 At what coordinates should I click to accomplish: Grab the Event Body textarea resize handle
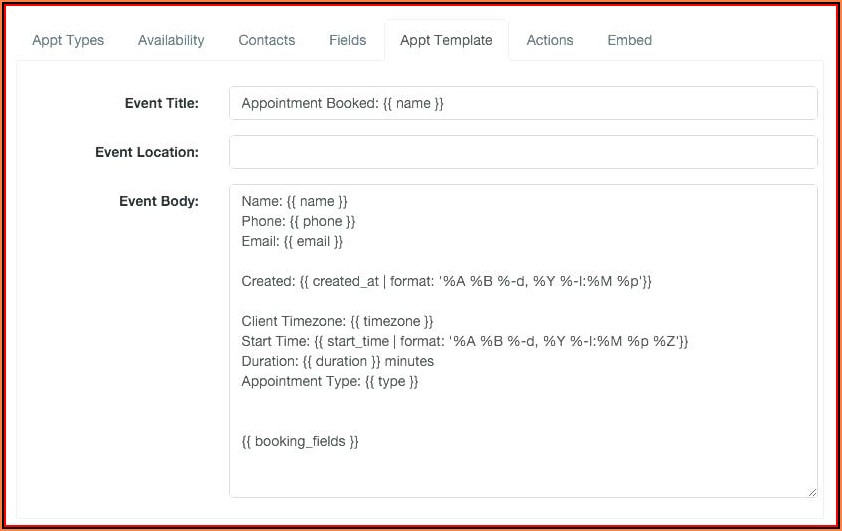pyautogui.click(x=811, y=491)
